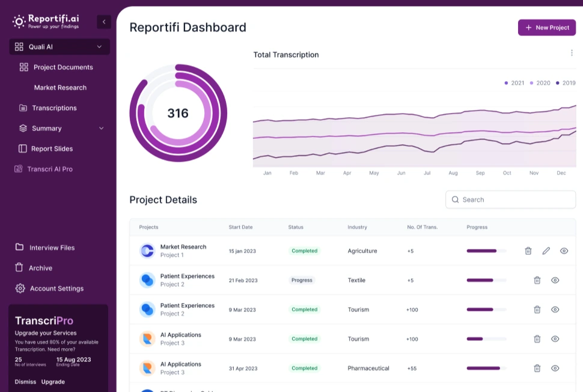Select Report Slides menu item
The width and height of the screenshot is (583, 392).
(52, 149)
